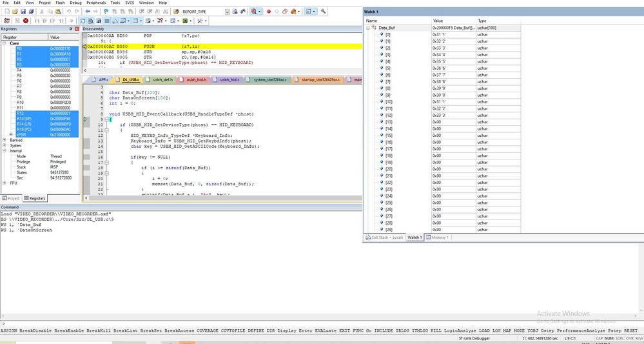
Task: Open the Call Stack + Locals tab
Action: point(384,238)
